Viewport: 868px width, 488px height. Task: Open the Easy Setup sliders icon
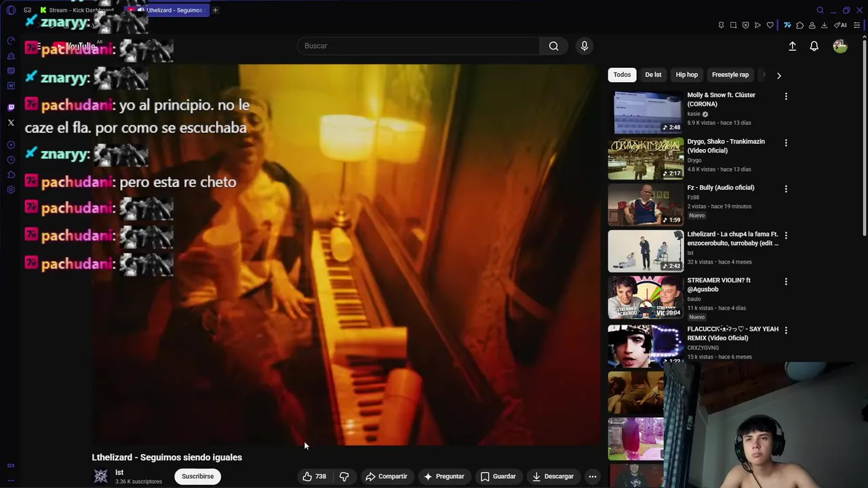pyautogui.click(x=856, y=25)
